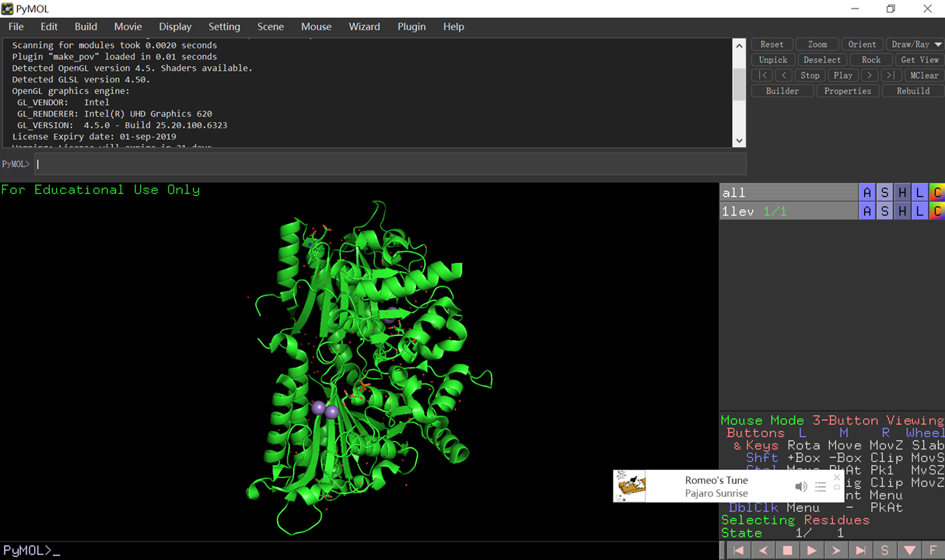Mute volume in Romeo's Tune popup
Screen dimensions: 945x560
point(800,487)
